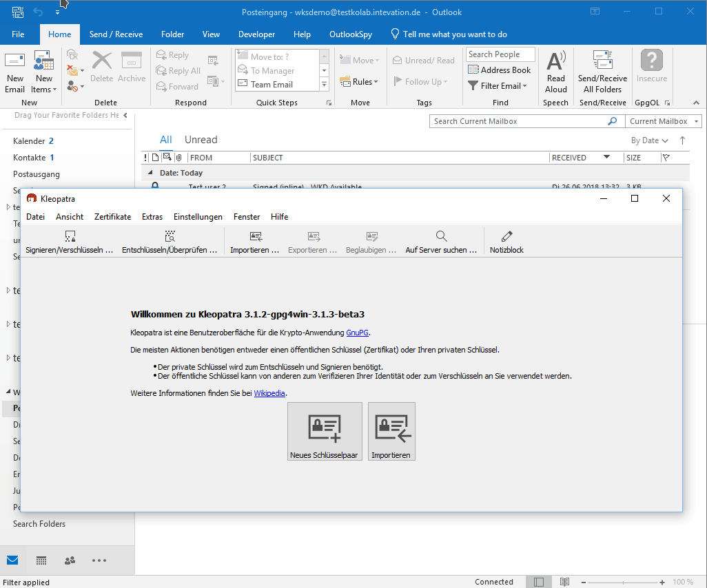
Task: Open Kleopatra's Entschlüsseln/Überprüfen tool
Action: (x=170, y=242)
